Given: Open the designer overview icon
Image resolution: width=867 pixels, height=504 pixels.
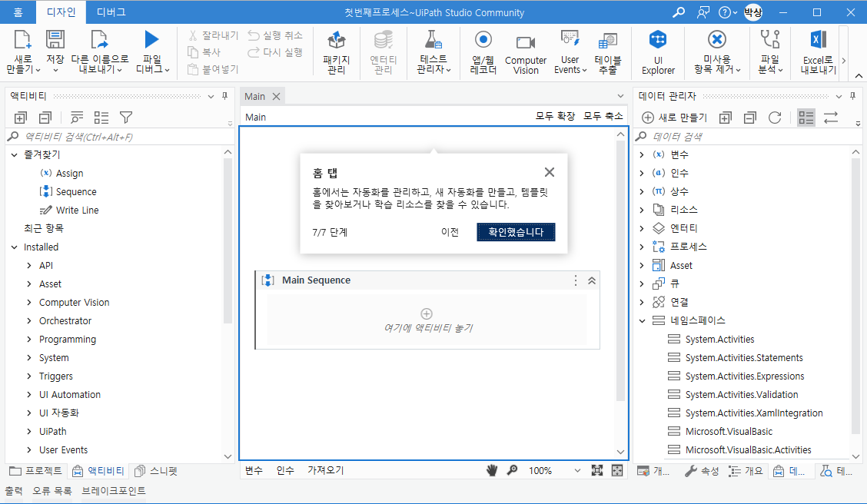Looking at the screenshot, I should (617, 470).
